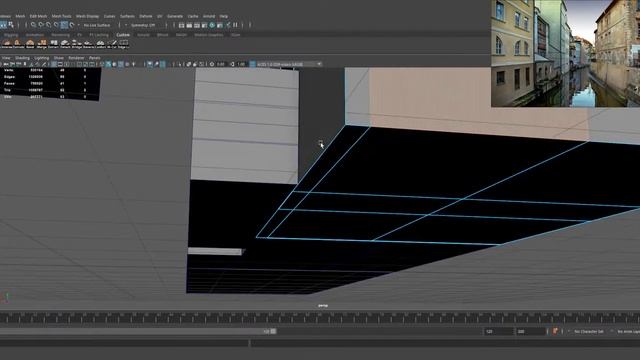The image size is (640, 360).
Task: Open the viewport View menu
Action: pos(6,58)
